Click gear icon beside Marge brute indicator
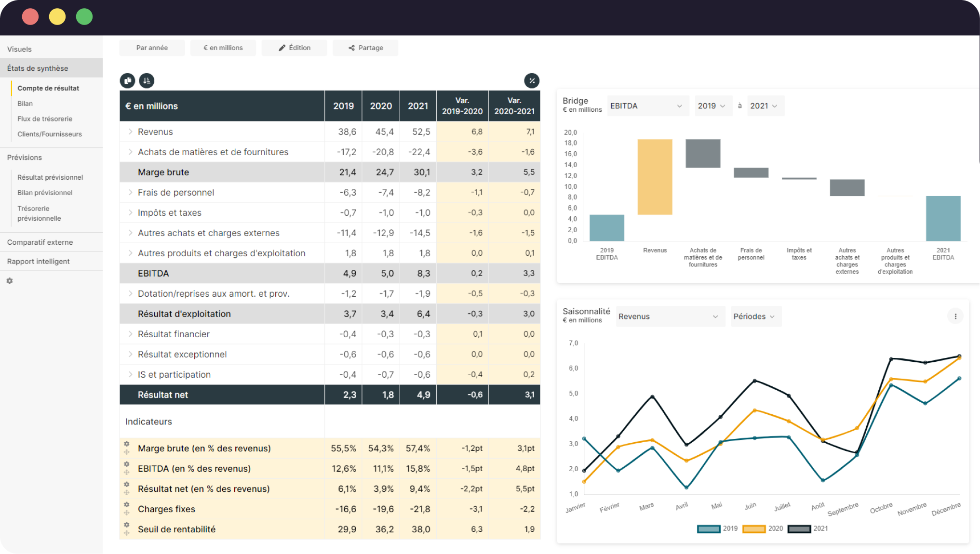Viewport: 980px width, 554px height. pos(127,444)
